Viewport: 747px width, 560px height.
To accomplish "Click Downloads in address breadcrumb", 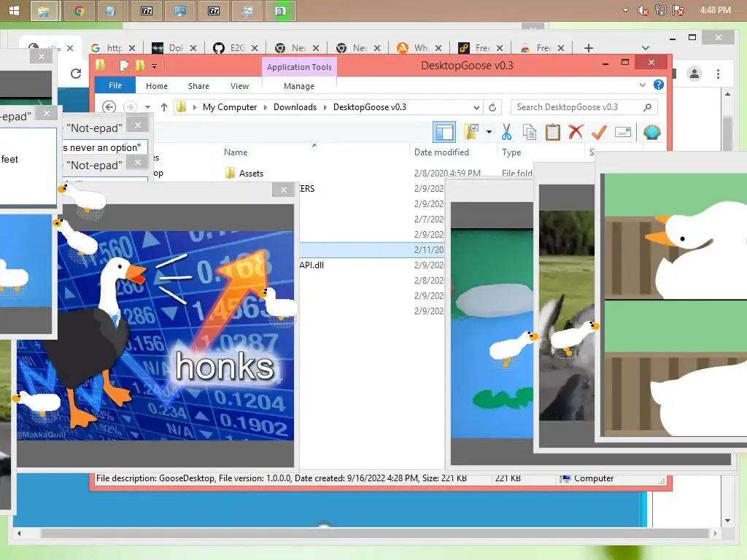I will click(295, 107).
